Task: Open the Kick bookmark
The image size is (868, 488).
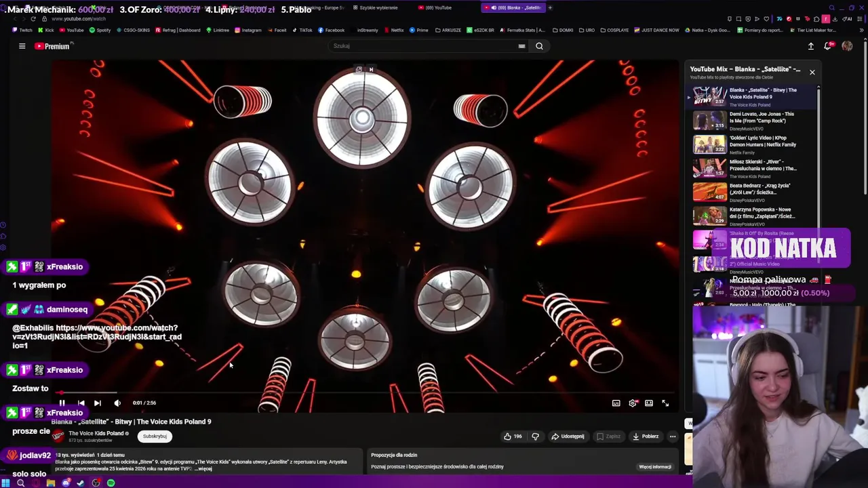Action: [x=45, y=30]
